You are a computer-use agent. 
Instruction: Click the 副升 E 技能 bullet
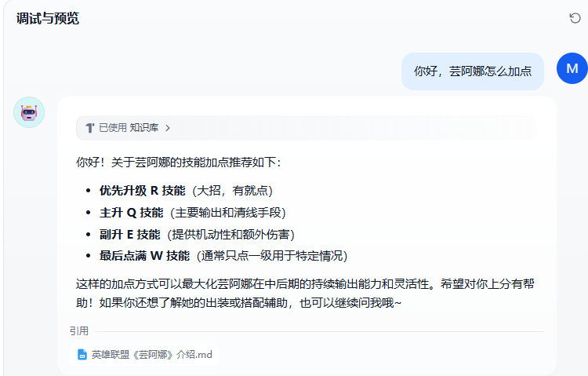(x=129, y=234)
